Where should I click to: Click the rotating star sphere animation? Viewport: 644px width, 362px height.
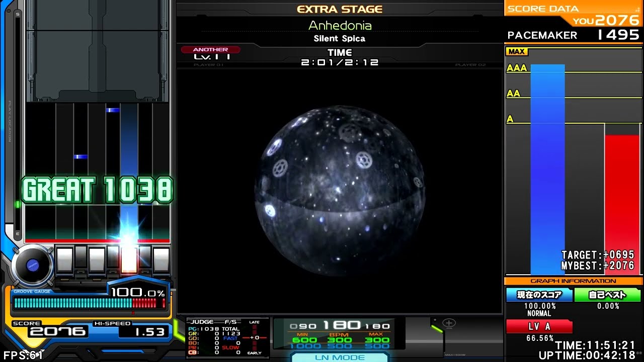pyautogui.click(x=340, y=190)
